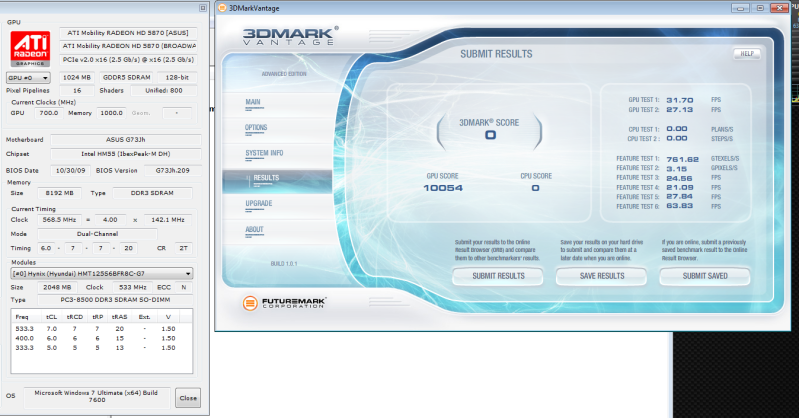Open the OPTIONS section
799x418 pixels.
point(256,127)
